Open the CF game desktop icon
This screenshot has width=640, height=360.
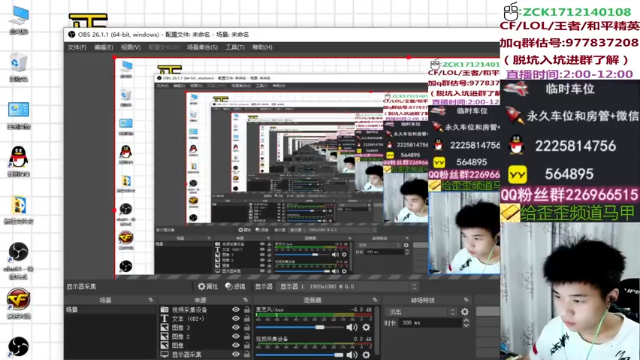pyautogui.click(x=18, y=302)
